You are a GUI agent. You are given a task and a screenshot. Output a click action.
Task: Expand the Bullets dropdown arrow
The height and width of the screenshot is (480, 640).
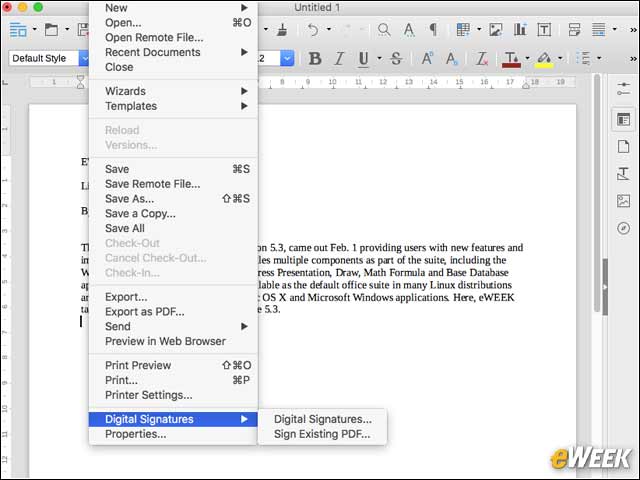pos(599,58)
